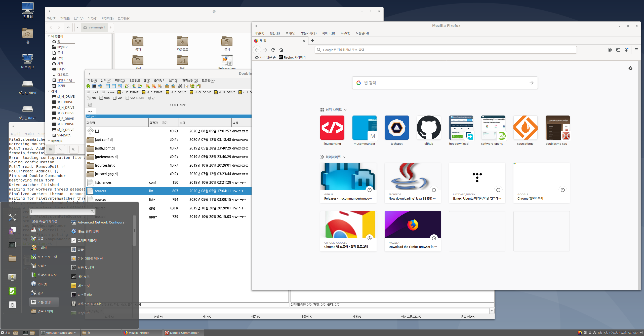
Task: Open Firefox 시작하기 bookmark link
Action: (x=292, y=57)
